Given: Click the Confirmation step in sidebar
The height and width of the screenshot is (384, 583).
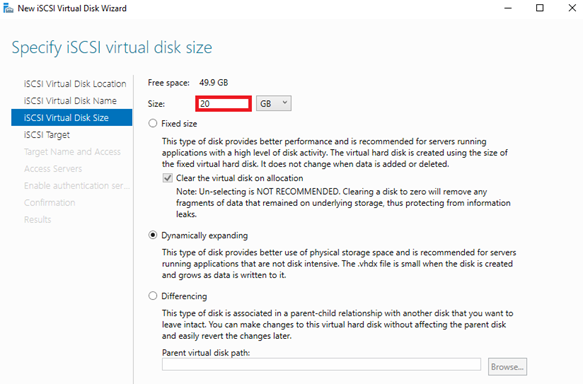Looking at the screenshot, I should pos(49,203).
